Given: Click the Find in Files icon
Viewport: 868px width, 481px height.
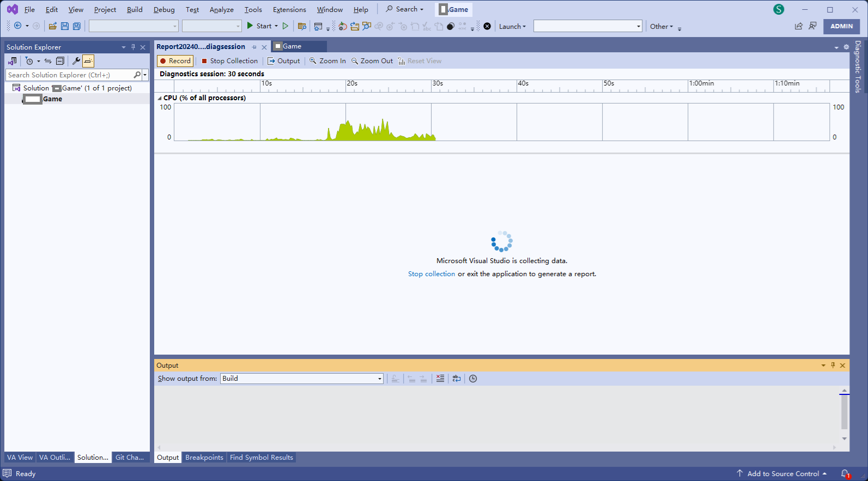Looking at the screenshot, I should [x=302, y=26].
